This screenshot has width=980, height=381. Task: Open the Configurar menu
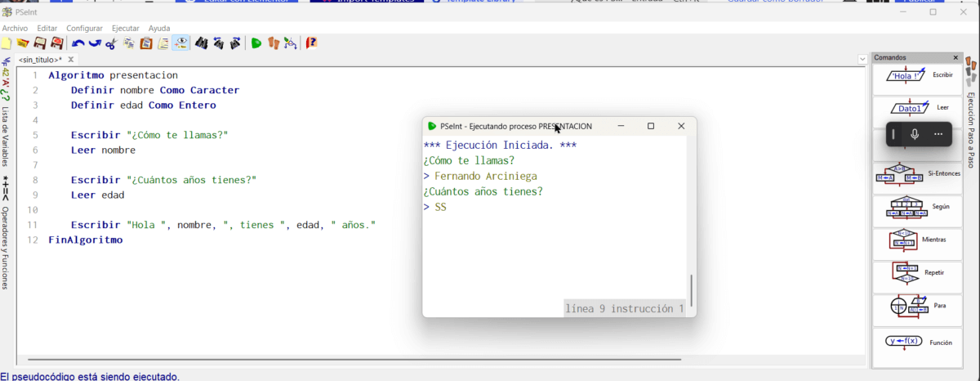[x=84, y=28]
